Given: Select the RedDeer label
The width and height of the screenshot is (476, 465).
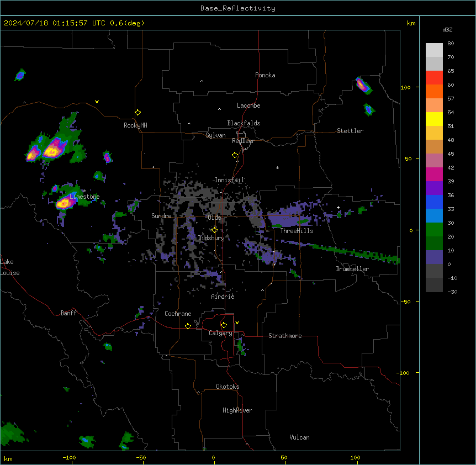Looking at the screenshot, I should click(x=243, y=141).
